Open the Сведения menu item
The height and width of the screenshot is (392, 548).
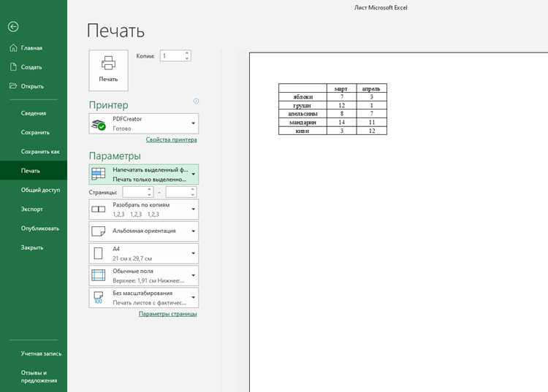(34, 113)
